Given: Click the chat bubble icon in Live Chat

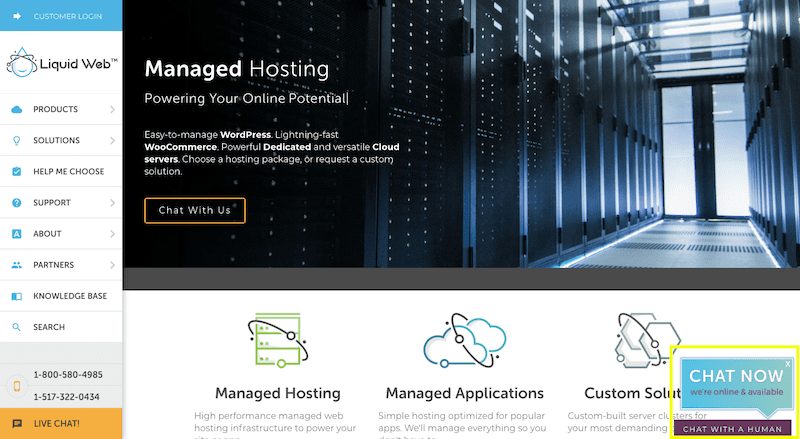Looking at the screenshot, I should [17, 424].
